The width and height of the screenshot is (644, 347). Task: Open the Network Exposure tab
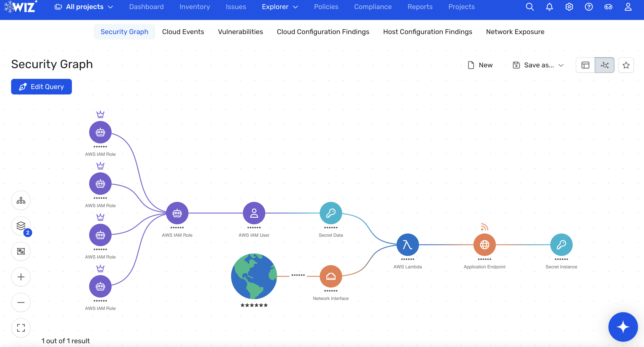515,32
